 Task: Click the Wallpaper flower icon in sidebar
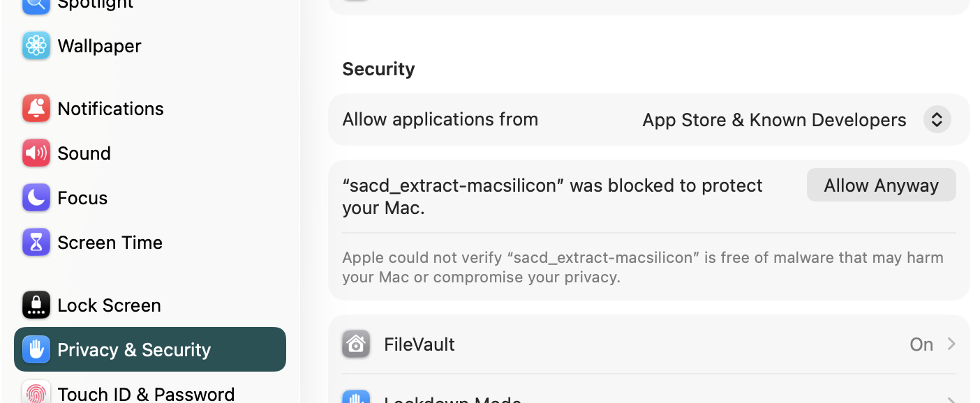(x=36, y=46)
